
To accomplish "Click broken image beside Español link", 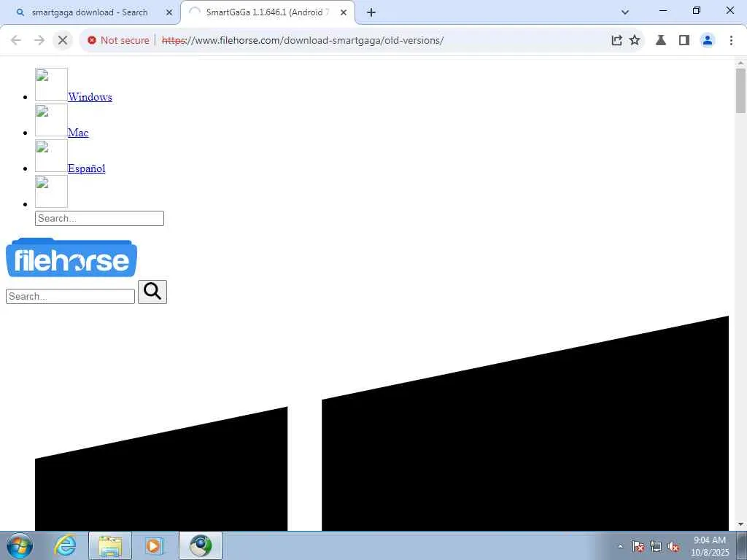I will [52, 156].
